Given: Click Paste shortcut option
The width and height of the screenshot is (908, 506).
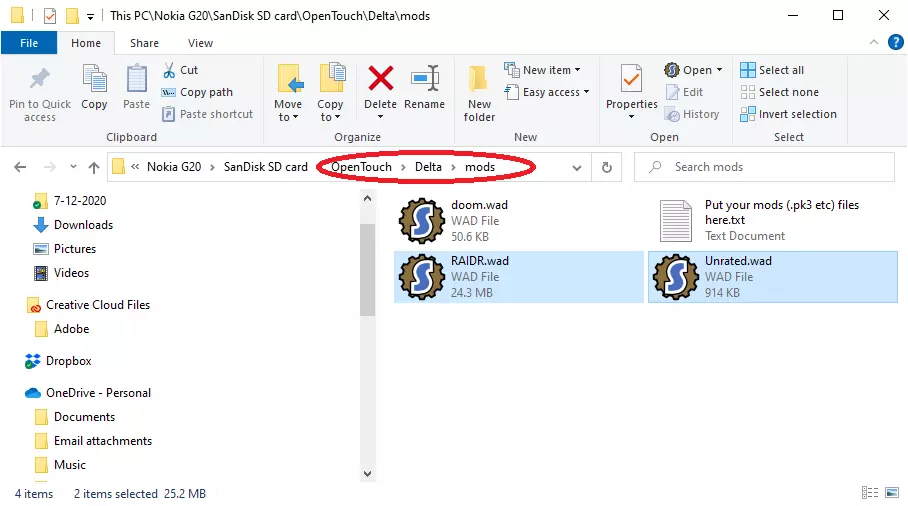Looking at the screenshot, I should pos(207,114).
